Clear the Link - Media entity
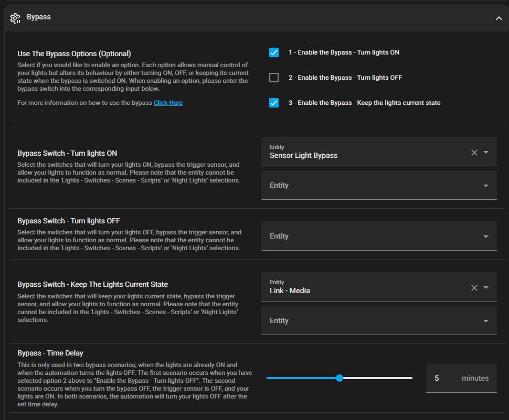The image size is (509, 420). pyautogui.click(x=474, y=288)
